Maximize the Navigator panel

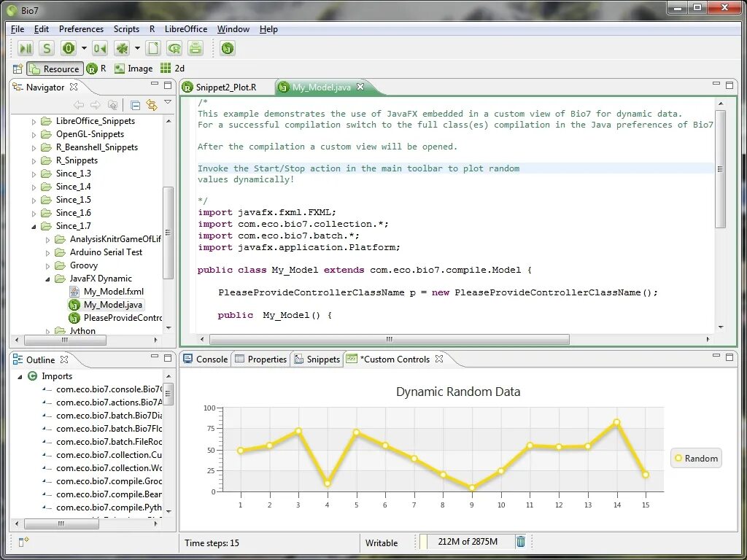pos(168,85)
